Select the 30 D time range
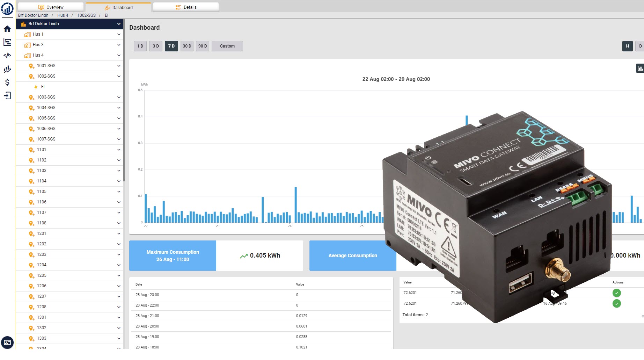The height and width of the screenshot is (360, 644). (x=187, y=46)
